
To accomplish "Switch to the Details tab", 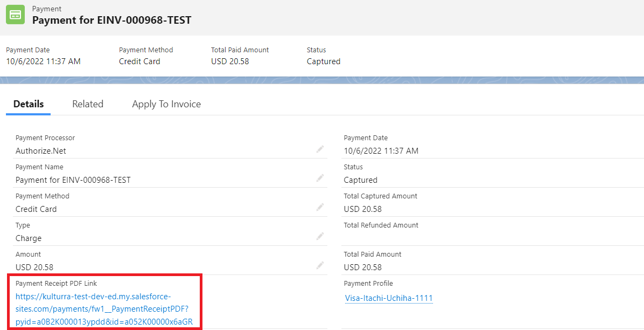I will tap(29, 104).
